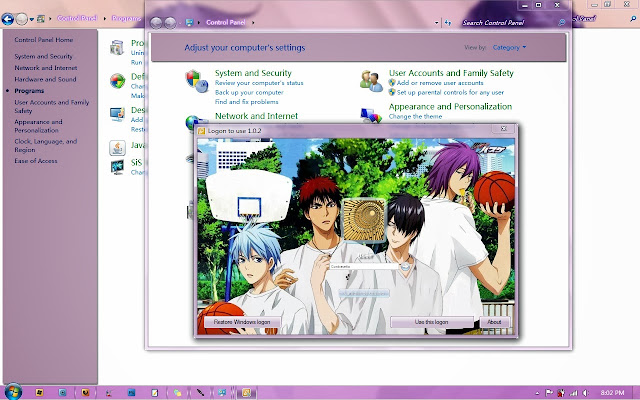640x400 pixels.
Task: Expand arrow after Control Panel in Programs breadcrumb
Action: [105, 18]
